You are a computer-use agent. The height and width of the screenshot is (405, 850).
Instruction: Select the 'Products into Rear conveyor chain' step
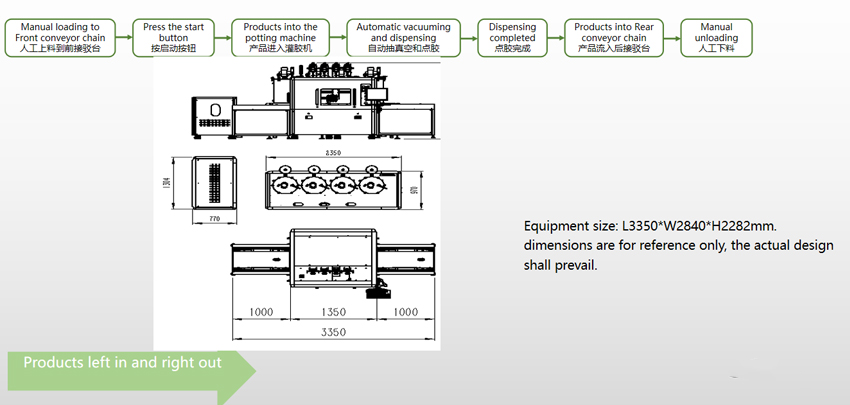tap(614, 38)
